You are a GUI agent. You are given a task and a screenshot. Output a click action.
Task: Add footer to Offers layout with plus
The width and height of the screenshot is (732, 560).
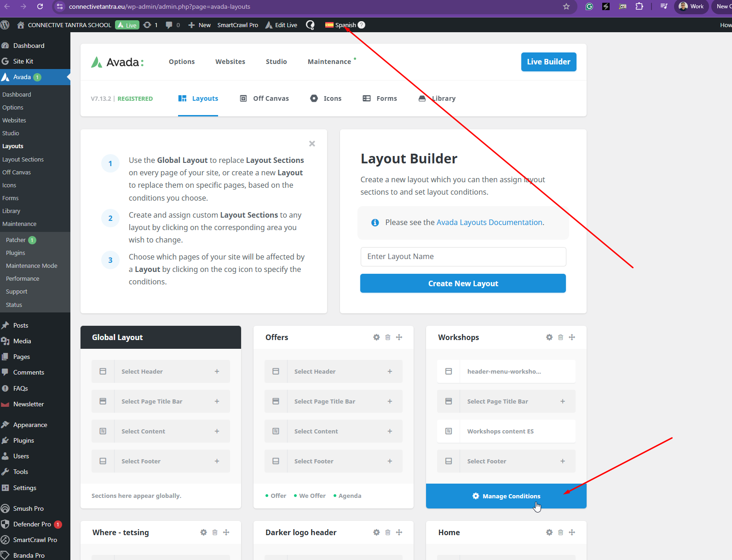click(390, 461)
